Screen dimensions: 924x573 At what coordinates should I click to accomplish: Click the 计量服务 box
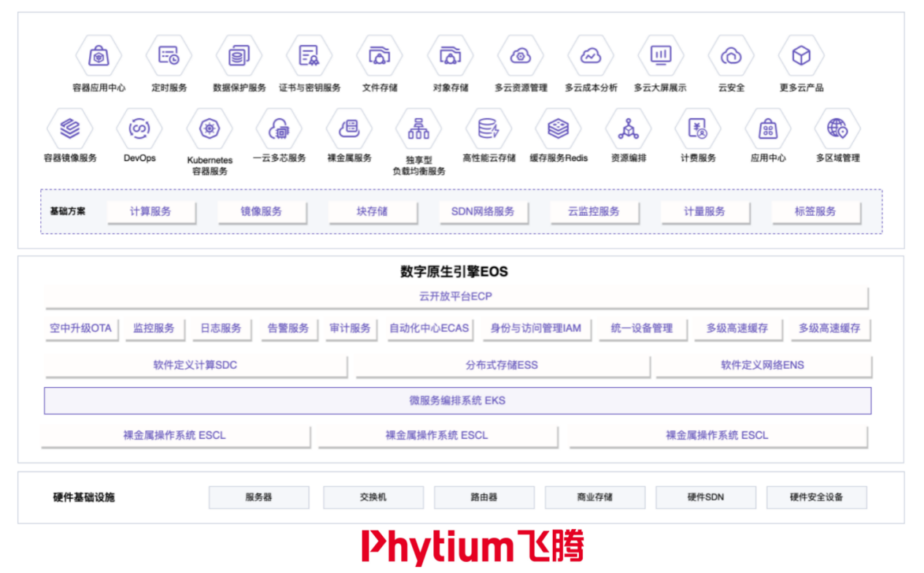(705, 211)
